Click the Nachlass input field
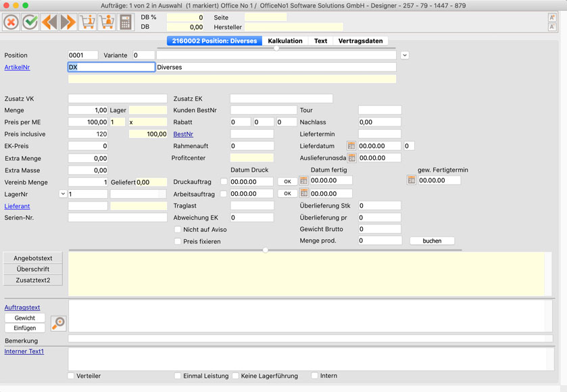The image size is (567, 392). tap(380, 122)
